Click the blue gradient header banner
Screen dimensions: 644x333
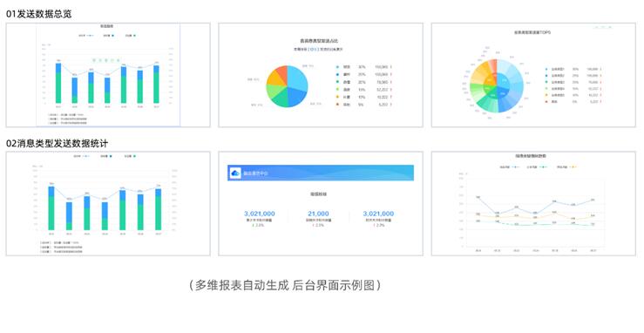pos(321,173)
